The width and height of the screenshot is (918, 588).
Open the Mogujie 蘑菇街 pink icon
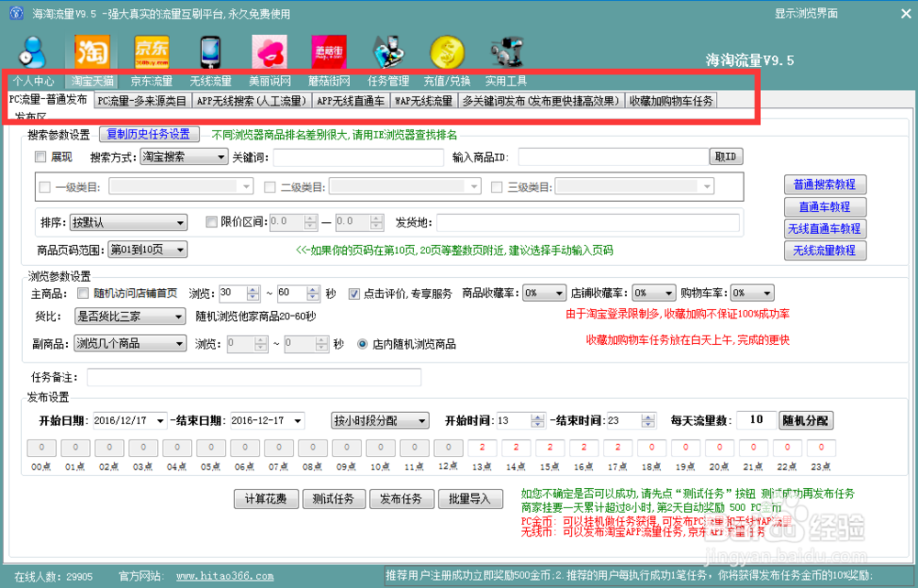click(x=329, y=52)
